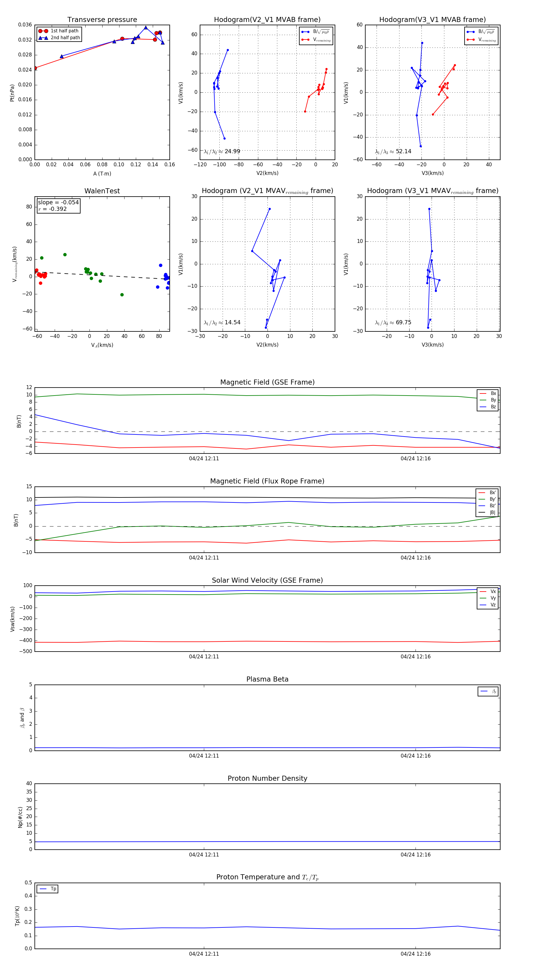This screenshot has height=980, width=535.
Task: Click the 'Tp(10^6K)' y-axis label
Action: coord(17,916)
